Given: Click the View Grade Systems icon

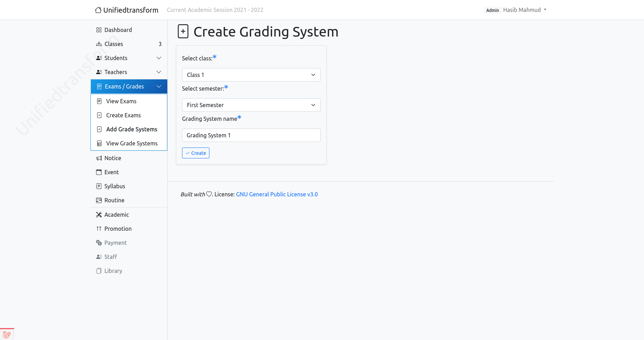Looking at the screenshot, I should [x=99, y=143].
